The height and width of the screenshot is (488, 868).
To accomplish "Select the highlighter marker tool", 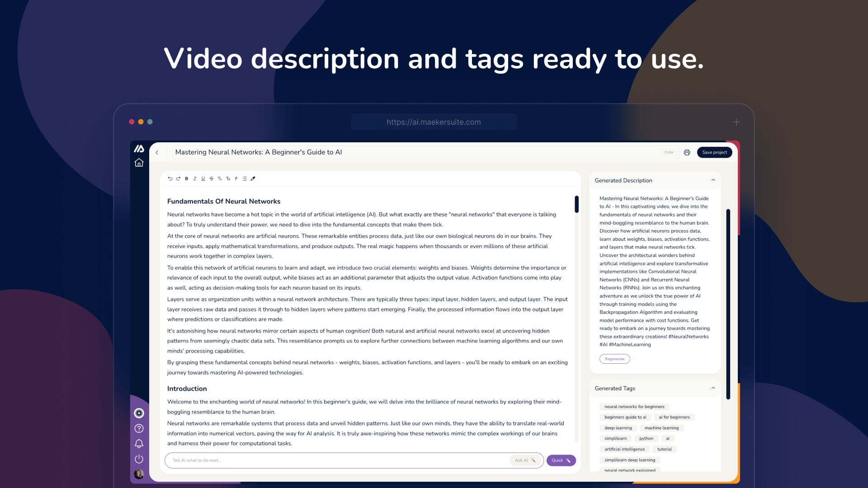I will coord(253,178).
